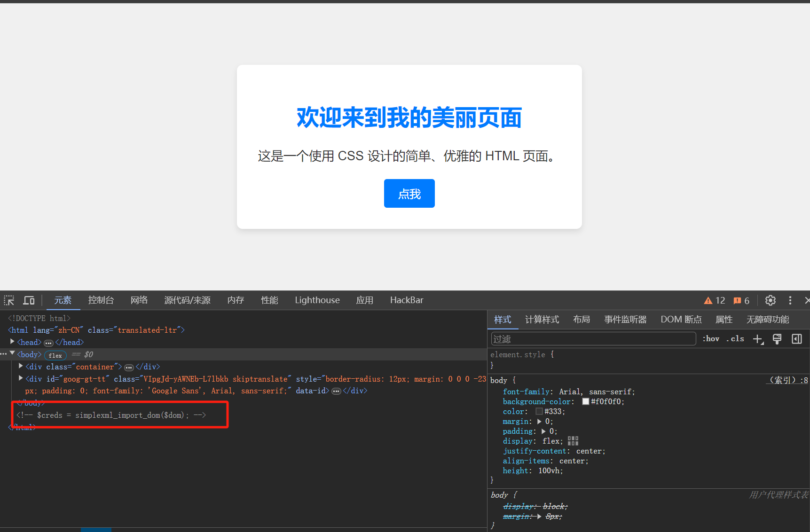
Task: Toggle element states with :hov
Action: (710, 338)
